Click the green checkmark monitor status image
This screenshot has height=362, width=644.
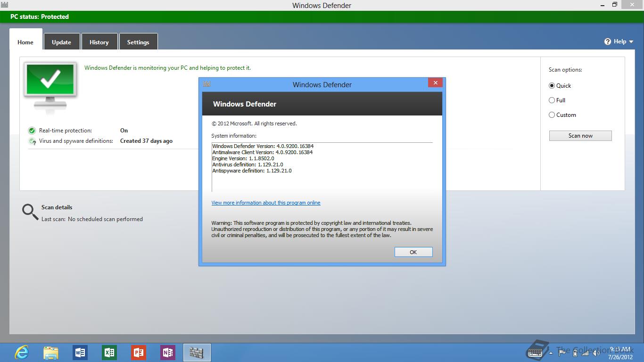click(x=50, y=87)
